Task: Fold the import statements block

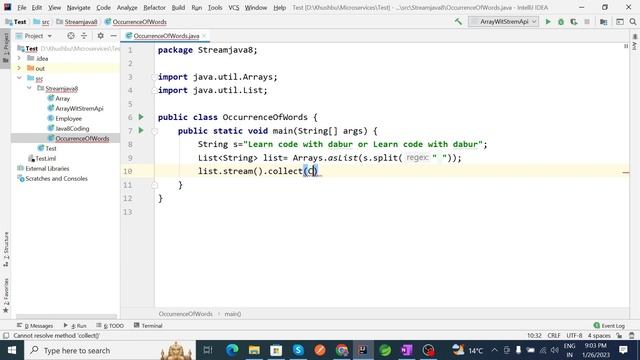Action: point(154,77)
